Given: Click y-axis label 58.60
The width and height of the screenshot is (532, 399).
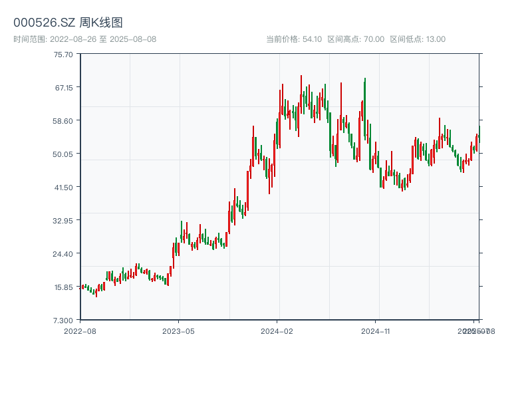Looking at the screenshot, I should coord(63,121).
